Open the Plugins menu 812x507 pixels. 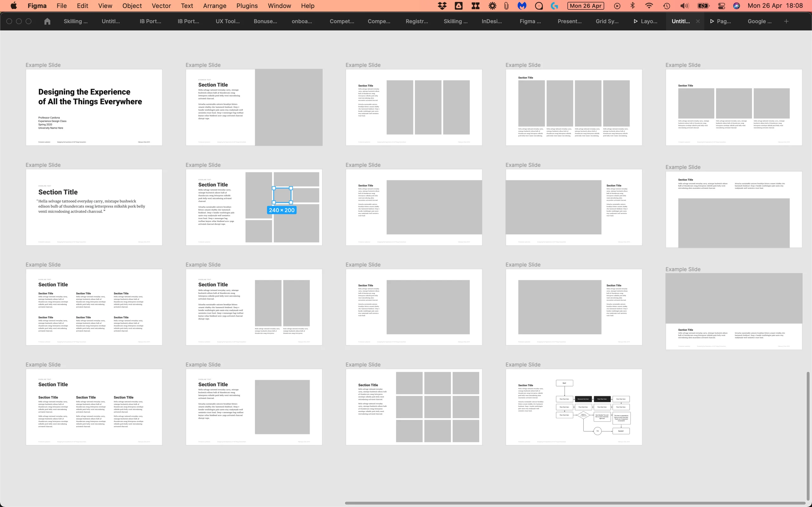pyautogui.click(x=247, y=6)
